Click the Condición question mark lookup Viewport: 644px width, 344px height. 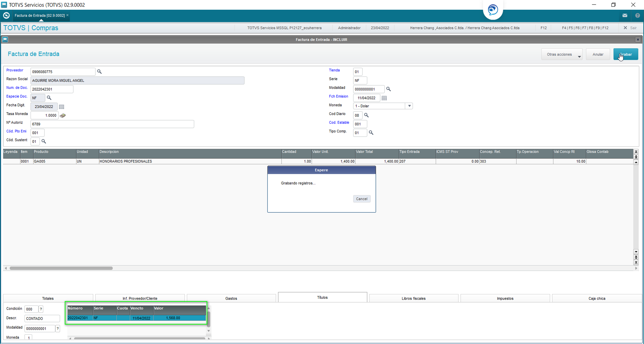[x=41, y=309]
